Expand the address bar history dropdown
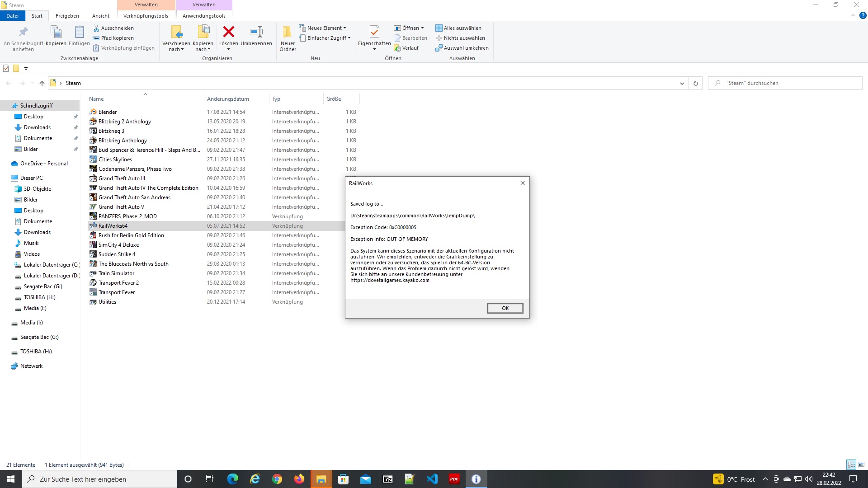 click(682, 83)
